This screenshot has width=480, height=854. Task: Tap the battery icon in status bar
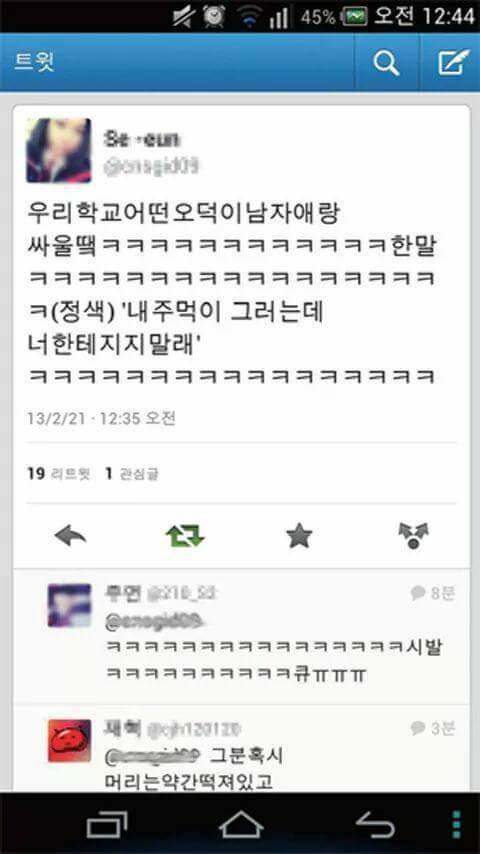tap(354, 17)
